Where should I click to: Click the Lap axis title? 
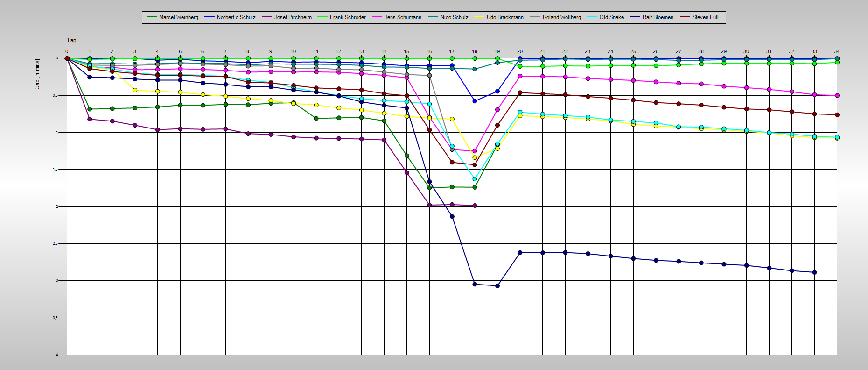72,40
